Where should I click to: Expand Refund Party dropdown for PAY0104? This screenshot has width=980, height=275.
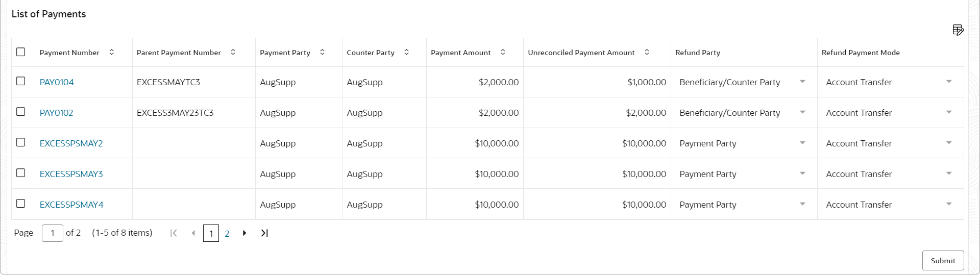(x=802, y=82)
